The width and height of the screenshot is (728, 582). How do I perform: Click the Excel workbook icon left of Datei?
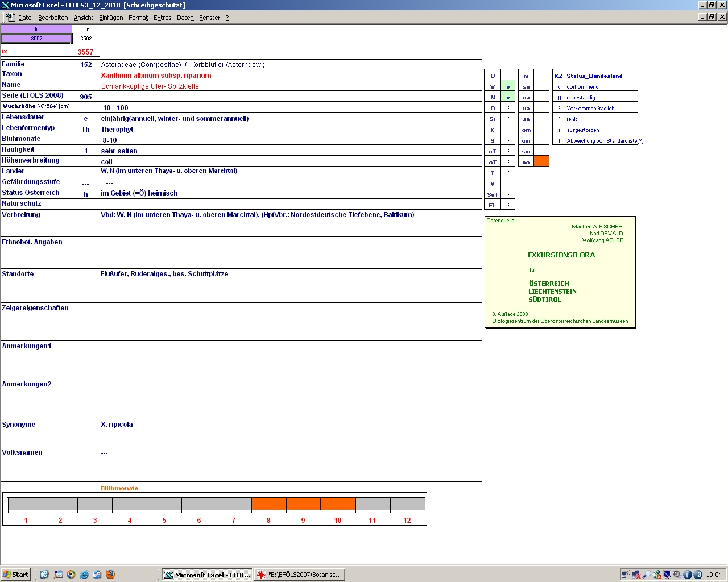coord(10,18)
